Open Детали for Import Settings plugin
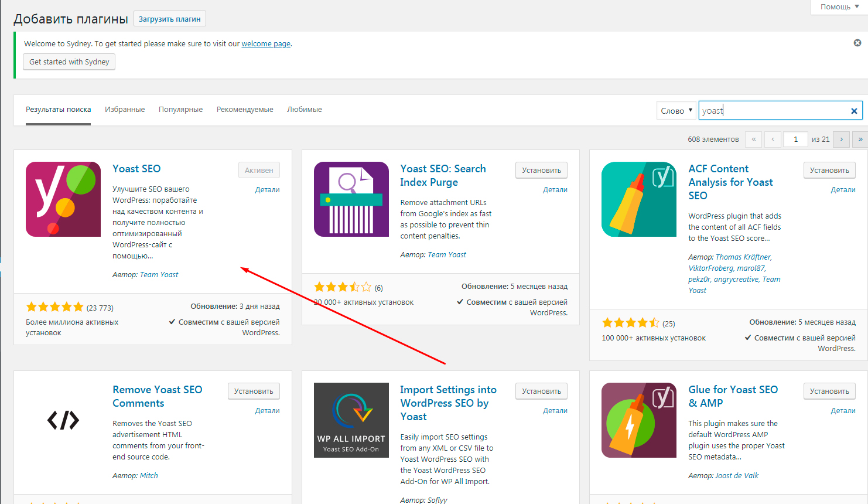The height and width of the screenshot is (504, 868). pos(555,410)
